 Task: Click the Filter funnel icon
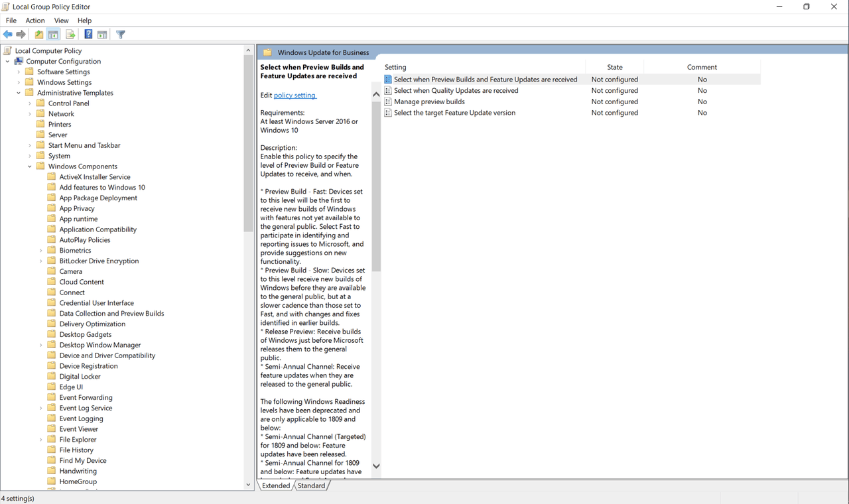[x=121, y=34]
